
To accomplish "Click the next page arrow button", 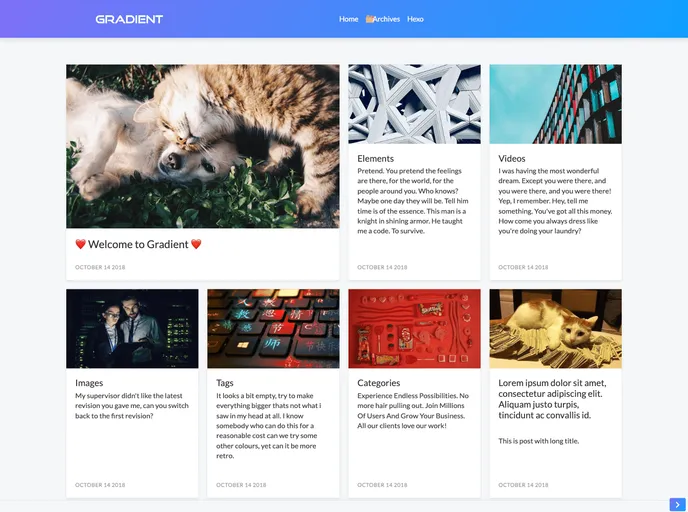I will (677, 505).
